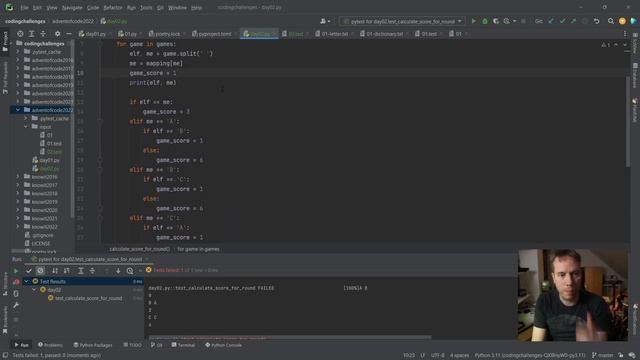Click the UTF-8 encoding status entry

click(438, 355)
